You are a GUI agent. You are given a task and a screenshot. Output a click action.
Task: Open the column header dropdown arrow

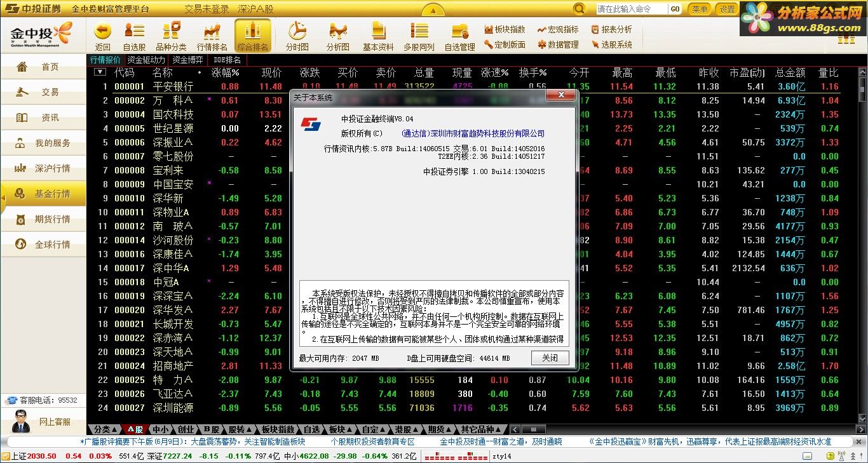pos(100,72)
